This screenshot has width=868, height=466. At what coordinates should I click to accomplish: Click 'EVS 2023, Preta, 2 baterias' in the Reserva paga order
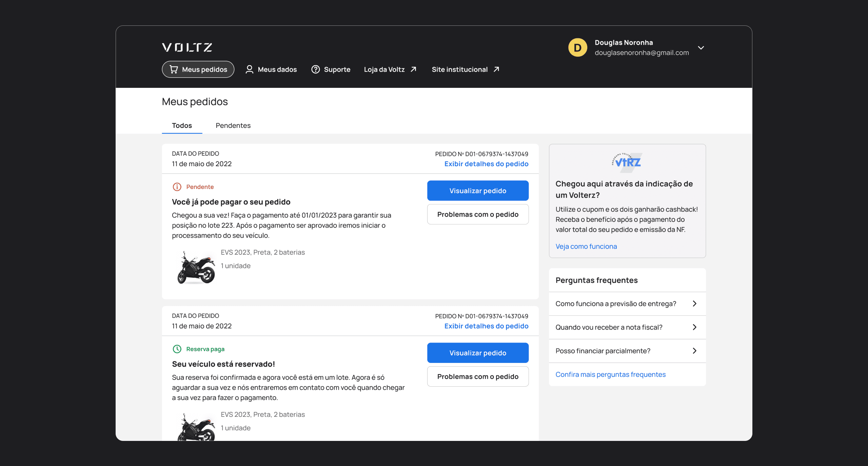(263, 414)
